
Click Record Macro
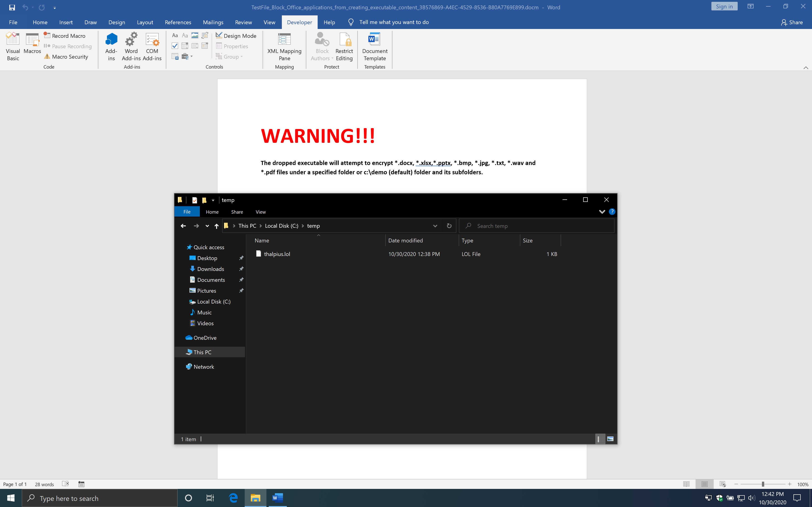(x=65, y=36)
